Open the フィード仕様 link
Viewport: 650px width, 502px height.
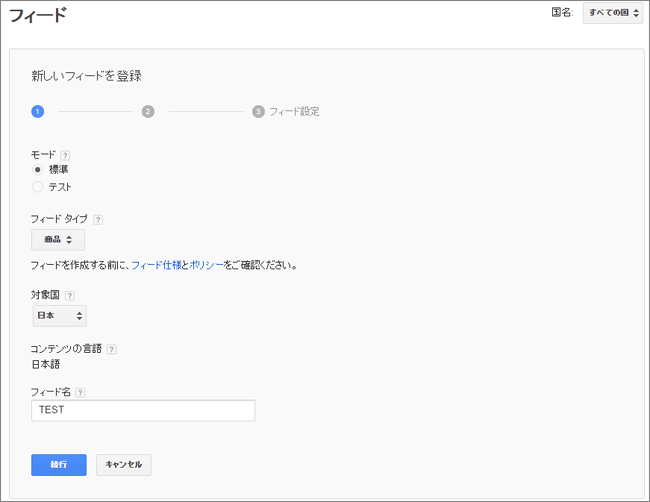156,265
